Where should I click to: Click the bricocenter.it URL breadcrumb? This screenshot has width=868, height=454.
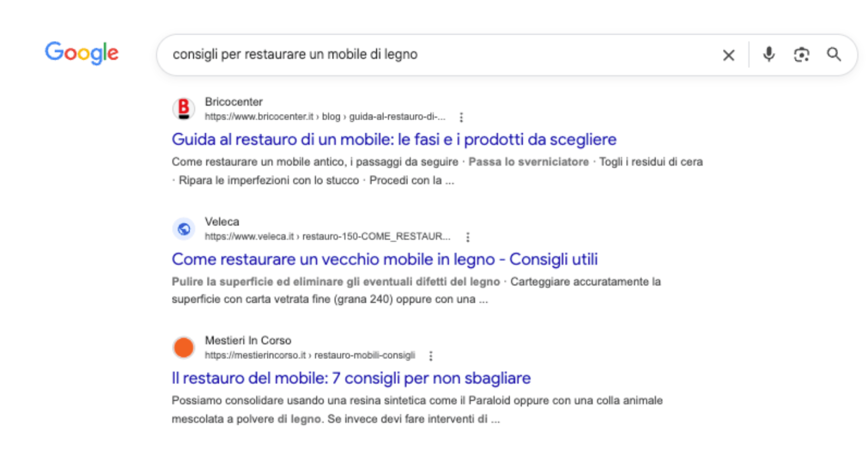325,117
